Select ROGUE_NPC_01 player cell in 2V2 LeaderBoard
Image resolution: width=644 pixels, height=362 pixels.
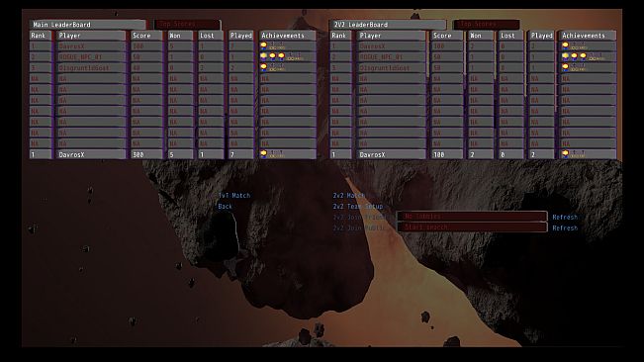pos(392,56)
